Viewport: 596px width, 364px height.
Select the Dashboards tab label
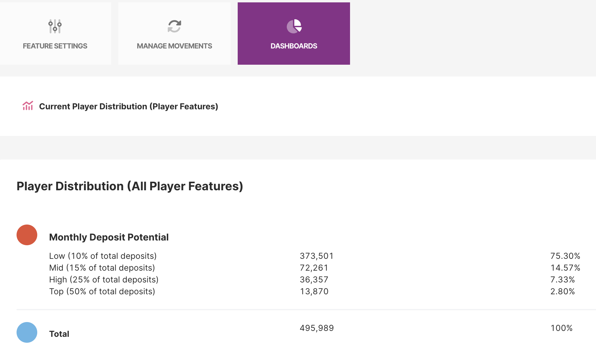[x=294, y=46]
